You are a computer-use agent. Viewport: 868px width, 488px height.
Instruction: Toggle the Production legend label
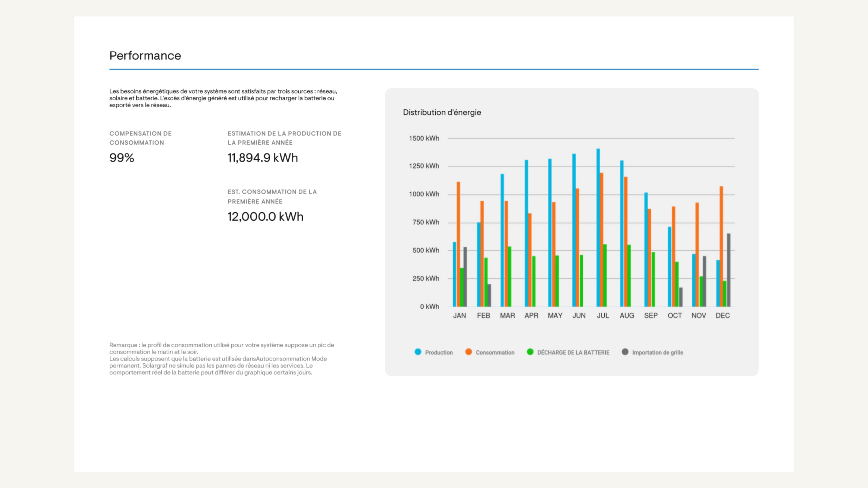pyautogui.click(x=439, y=353)
